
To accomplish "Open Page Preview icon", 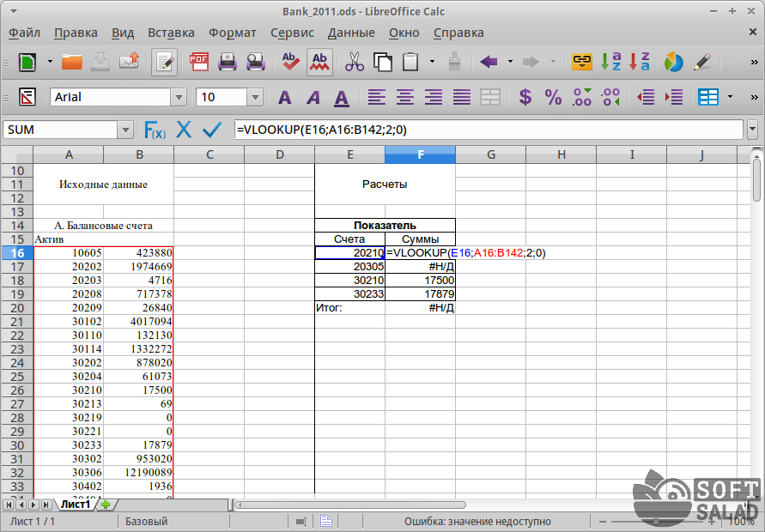I will coord(256,63).
